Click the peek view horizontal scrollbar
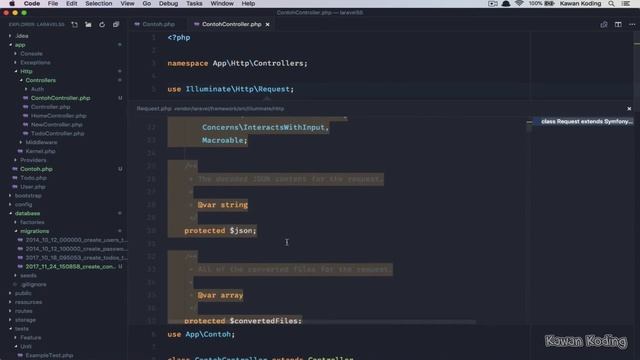 322,322
